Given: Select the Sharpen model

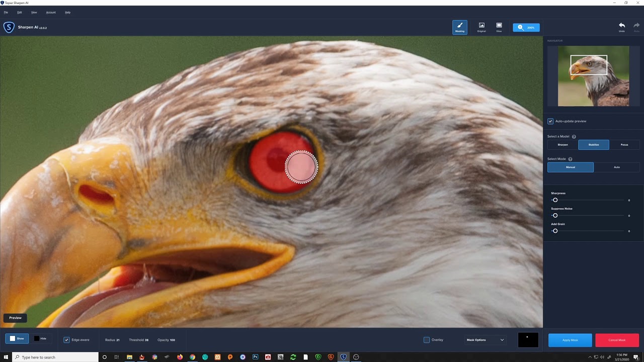Looking at the screenshot, I should [x=562, y=145].
